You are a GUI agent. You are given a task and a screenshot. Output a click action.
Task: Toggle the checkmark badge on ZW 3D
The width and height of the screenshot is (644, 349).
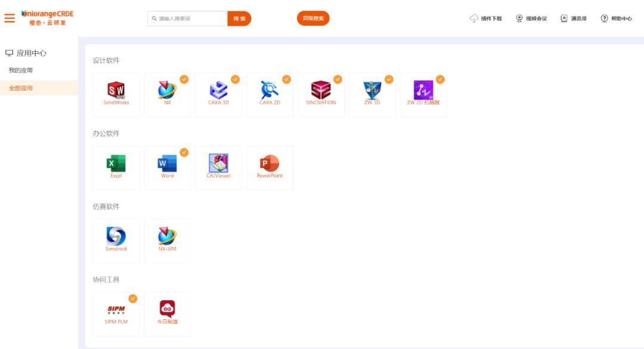click(389, 79)
